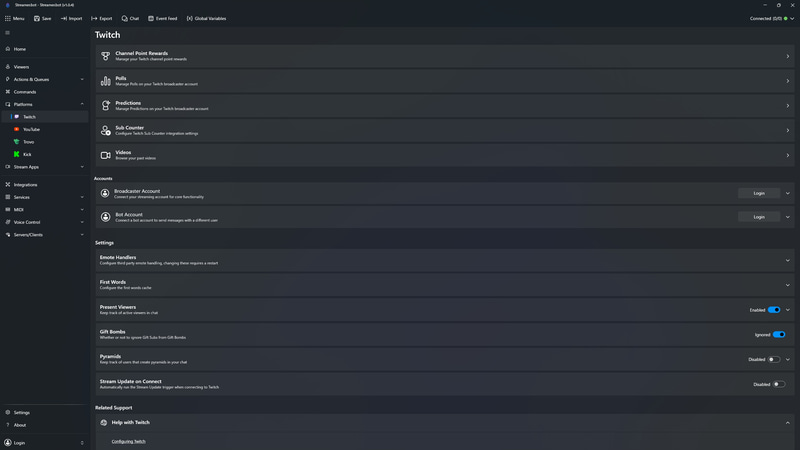Open the Predictions row
The width and height of the screenshot is (800, 450).
click(444, 106)
